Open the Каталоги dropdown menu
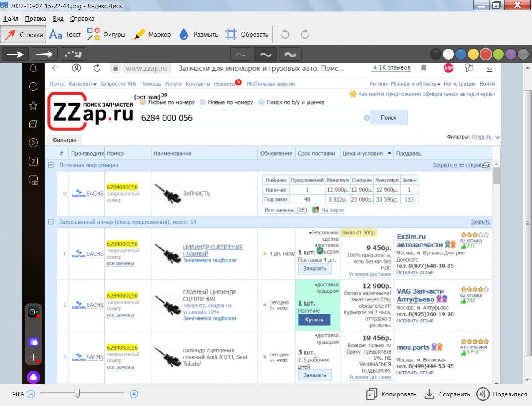 point(82,84)
